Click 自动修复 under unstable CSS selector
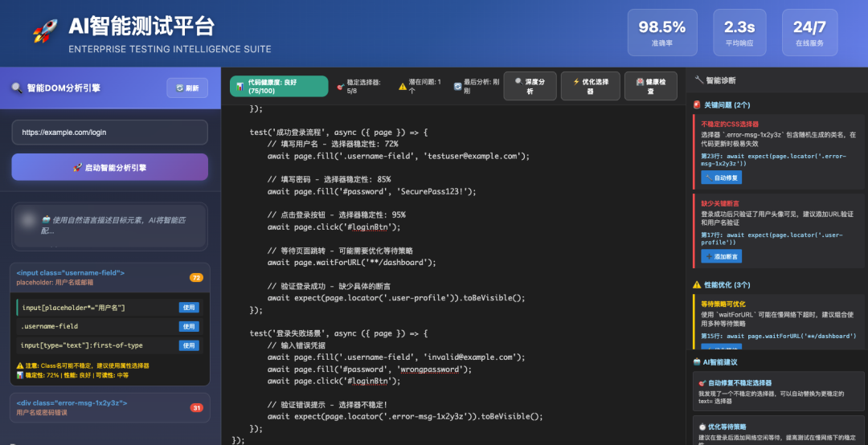The width and height of the screenshot is (868, 445). click(x=721, y=178)
